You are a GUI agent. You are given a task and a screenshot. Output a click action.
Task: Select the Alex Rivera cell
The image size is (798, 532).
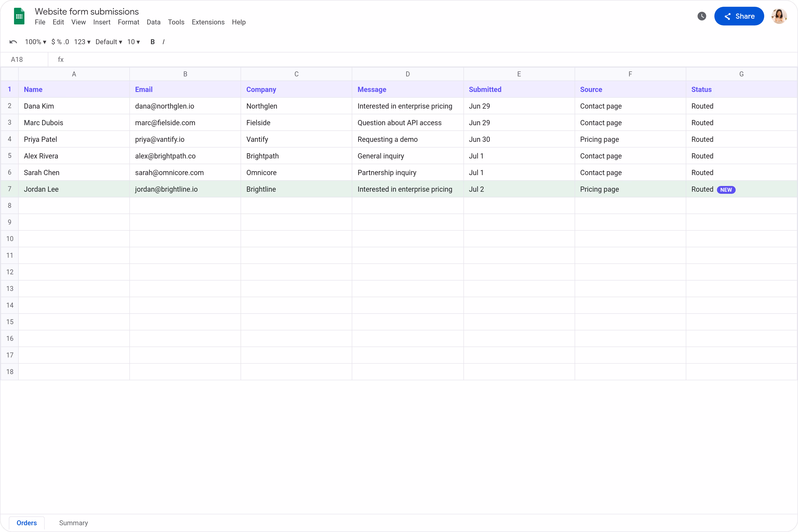coord(74,156)
